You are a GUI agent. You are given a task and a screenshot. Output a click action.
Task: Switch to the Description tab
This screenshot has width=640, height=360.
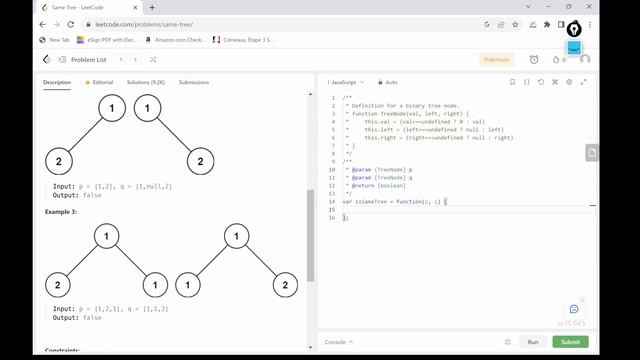[x=57, y=82]
